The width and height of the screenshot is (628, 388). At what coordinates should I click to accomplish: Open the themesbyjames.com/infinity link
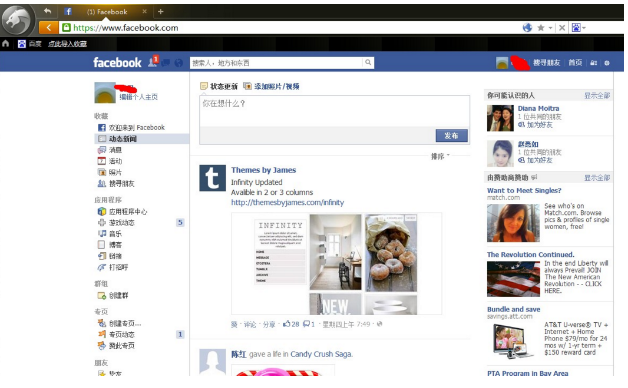click(x=287, y=202)
